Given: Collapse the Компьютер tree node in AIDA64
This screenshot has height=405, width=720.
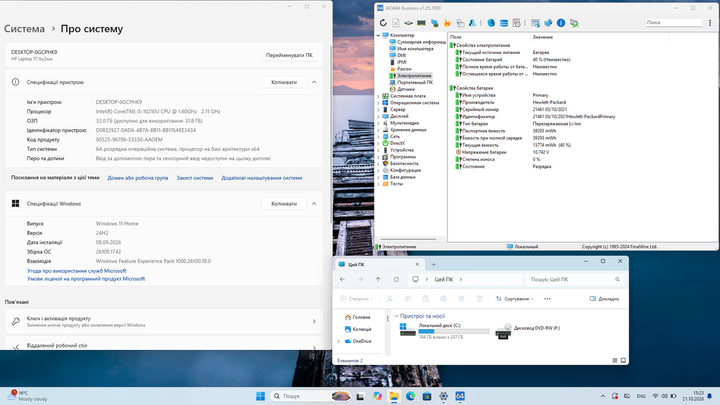Looking at the screenshot, I should (x=378, y=35).
